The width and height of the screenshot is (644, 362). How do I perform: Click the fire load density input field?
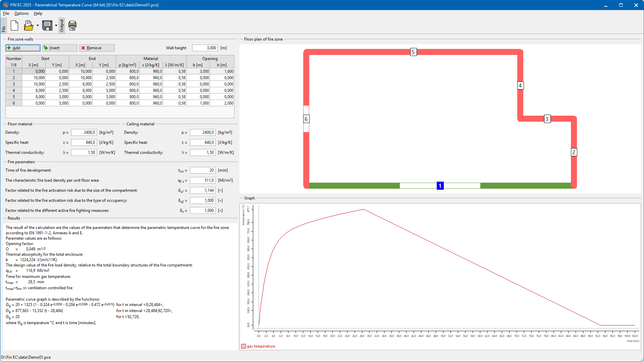tap(203, 180)
